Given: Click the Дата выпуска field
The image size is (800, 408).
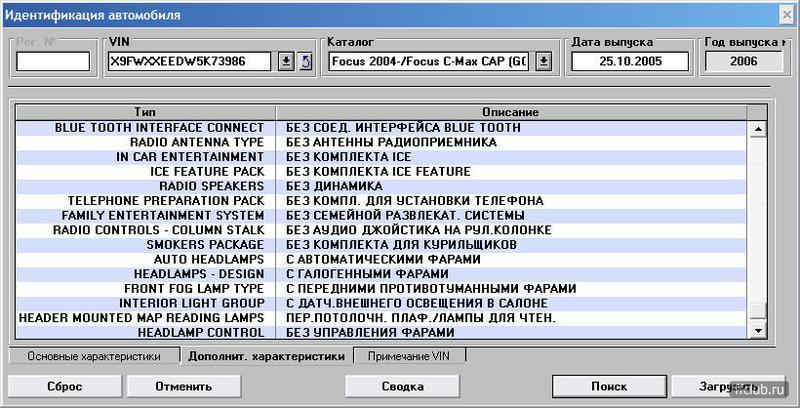Looking at the screenshot, I should pyautogui.click(x=630, y=62).
